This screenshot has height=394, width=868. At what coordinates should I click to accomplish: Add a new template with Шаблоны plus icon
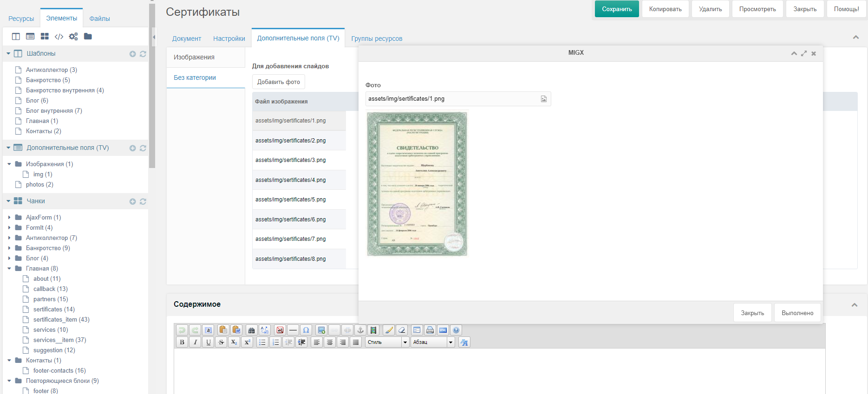[x=132, y=54]
